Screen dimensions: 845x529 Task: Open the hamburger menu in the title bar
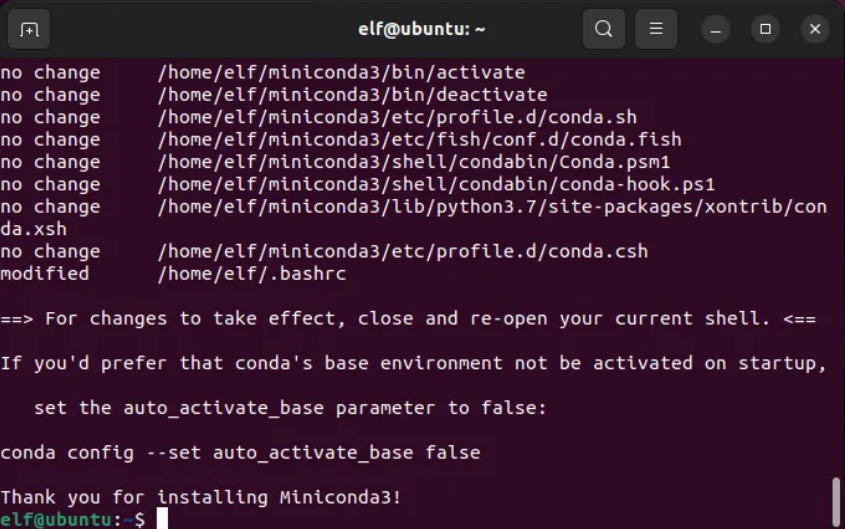[x=656, y=29]
